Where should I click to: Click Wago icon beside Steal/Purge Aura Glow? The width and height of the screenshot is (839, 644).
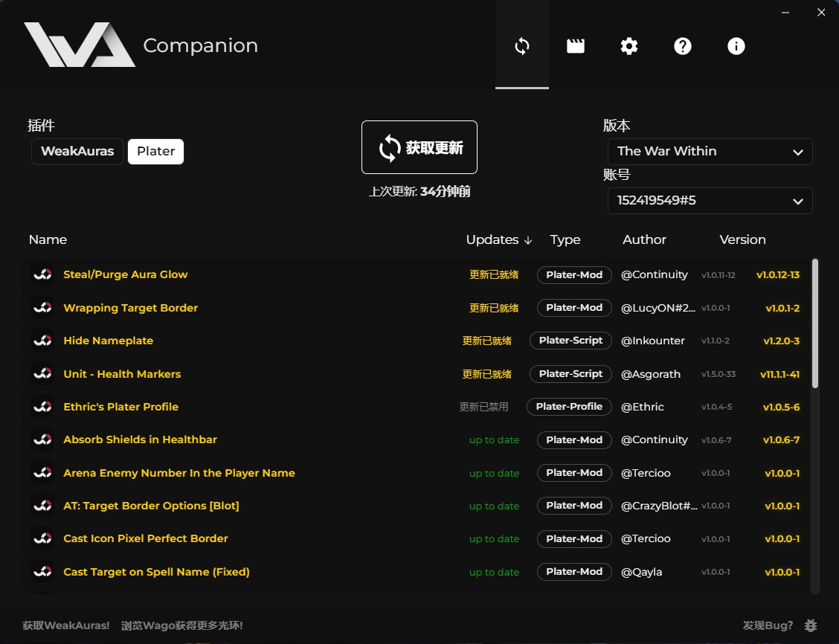(x=42, y=274)
